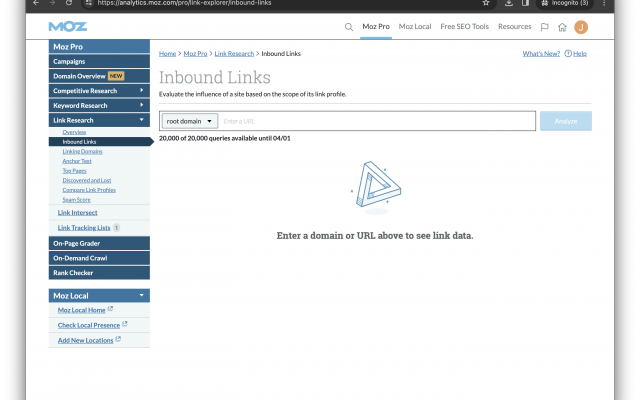Screen dimensions: 640x400
Task: Click the Incognito indicator
Action: click(565, 3)
